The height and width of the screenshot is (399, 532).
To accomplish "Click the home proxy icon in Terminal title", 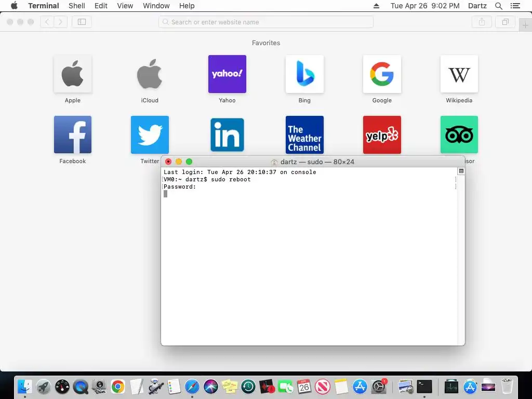I will [x=274, y=162].
